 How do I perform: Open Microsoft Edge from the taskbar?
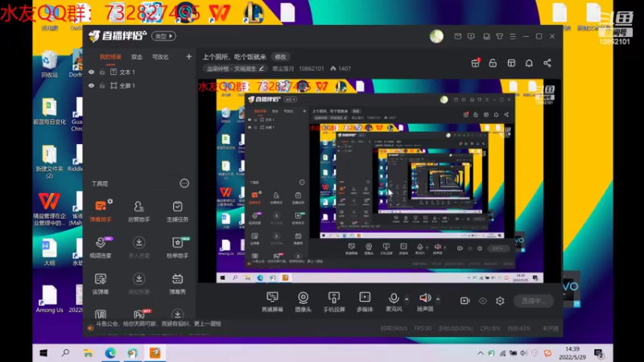coord(110,353)
